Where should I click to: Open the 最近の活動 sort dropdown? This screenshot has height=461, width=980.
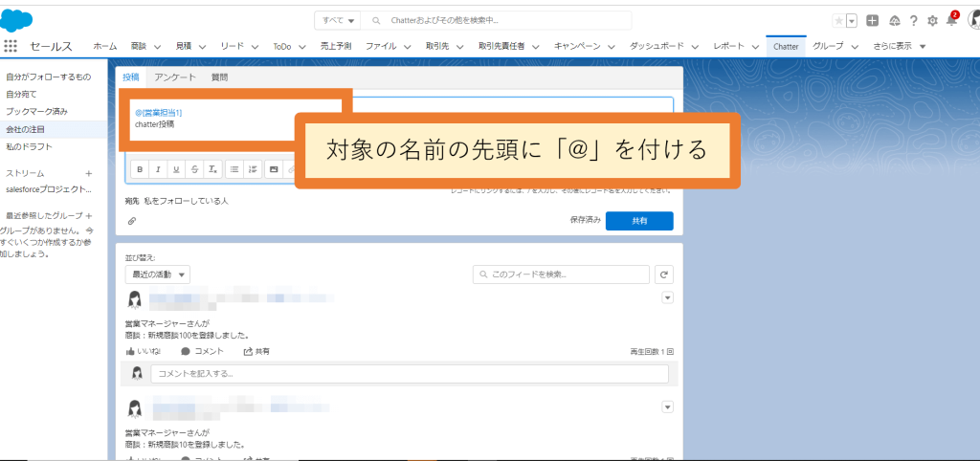click(x=158, y=274)
